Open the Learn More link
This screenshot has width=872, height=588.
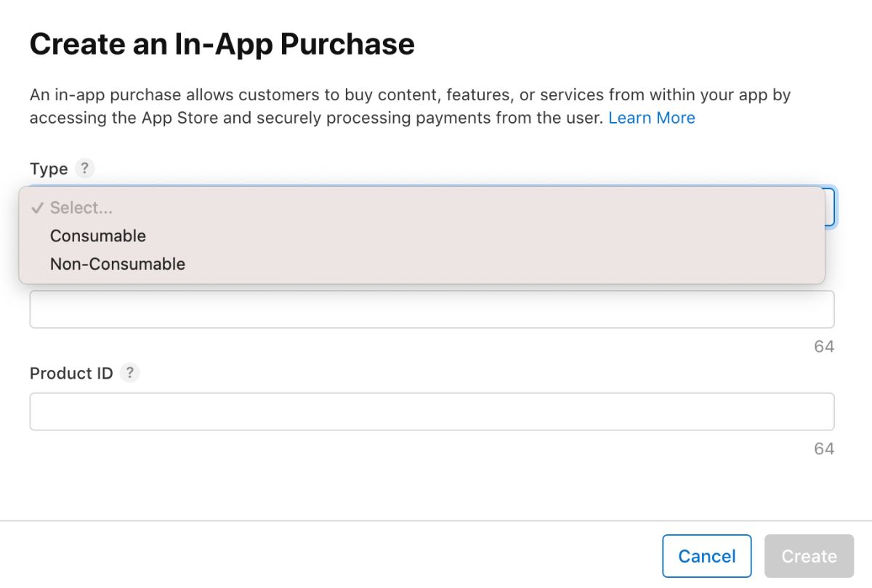tap(652, 118)
